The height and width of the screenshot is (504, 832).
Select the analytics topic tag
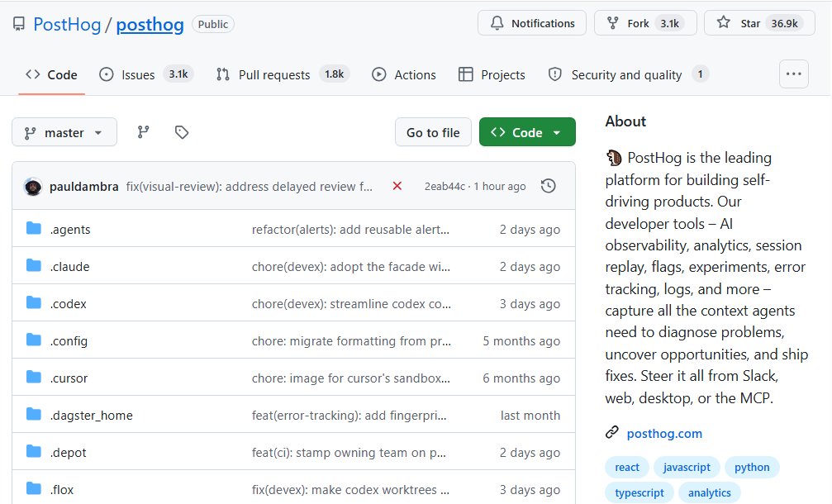tap(710, 493)
